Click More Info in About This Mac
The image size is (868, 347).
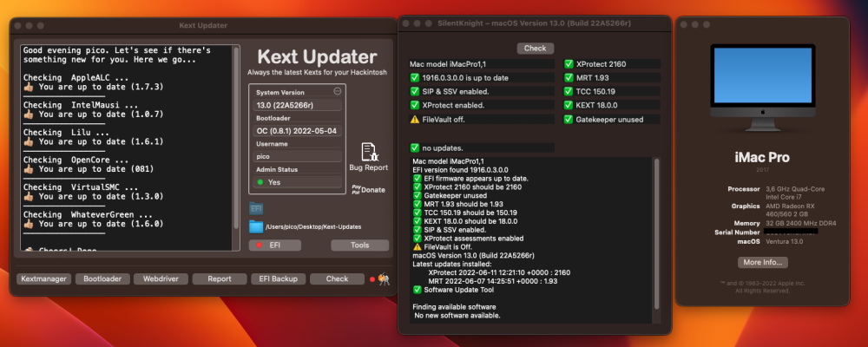[762, 262]
